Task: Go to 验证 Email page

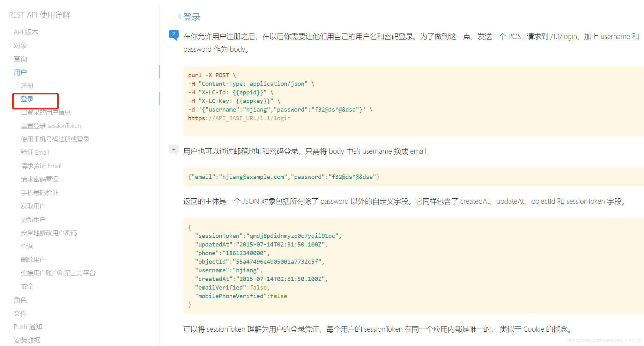Action: tap(35, 152)
